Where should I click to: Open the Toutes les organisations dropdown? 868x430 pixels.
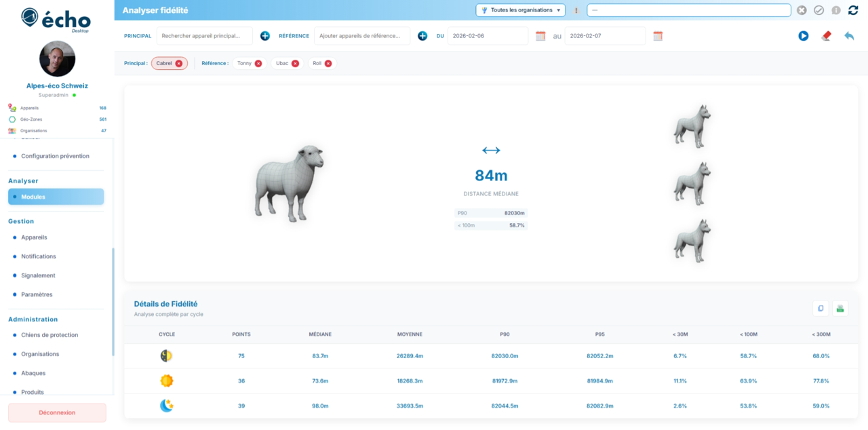[520, 10]
